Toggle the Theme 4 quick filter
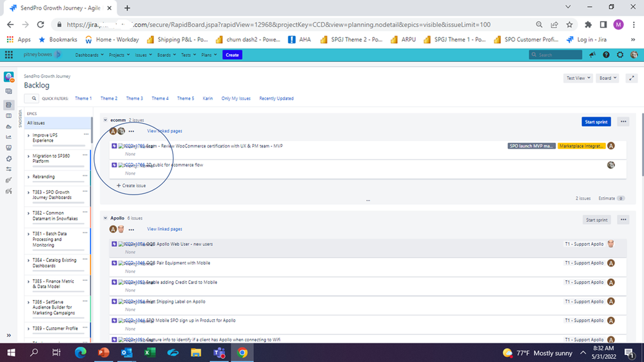Viewport: 644px width, 362px height. click(x=160, y=99)
